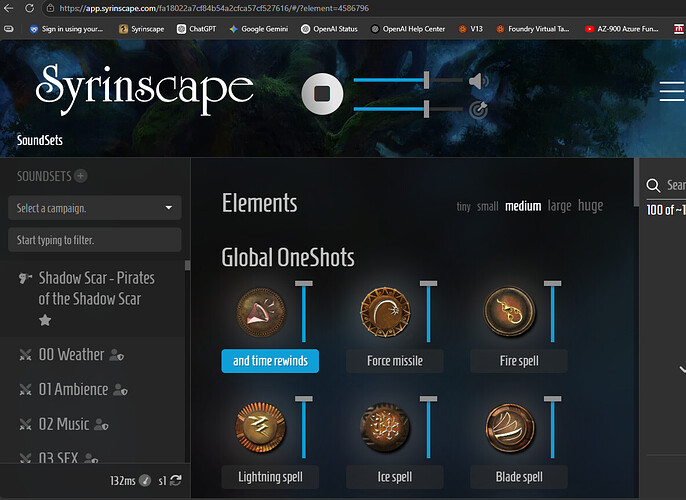Play the 'and time rewinds' horn icon
The width and height of the screenshot is (686, 500).
pyautogui.click(x=261, y=312)
